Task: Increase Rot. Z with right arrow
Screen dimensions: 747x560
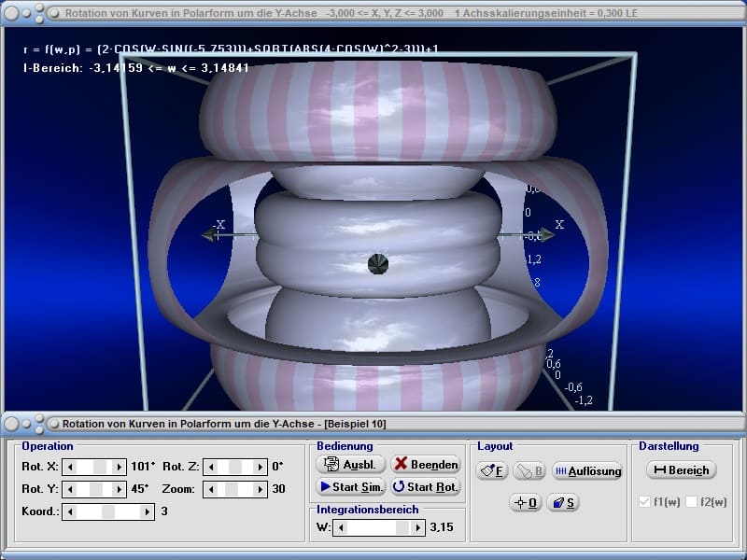Action: coord(261,468)
